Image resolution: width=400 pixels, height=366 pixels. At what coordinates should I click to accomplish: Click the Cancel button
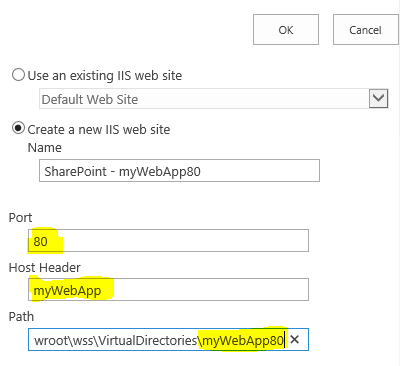(x=366, y=30)
